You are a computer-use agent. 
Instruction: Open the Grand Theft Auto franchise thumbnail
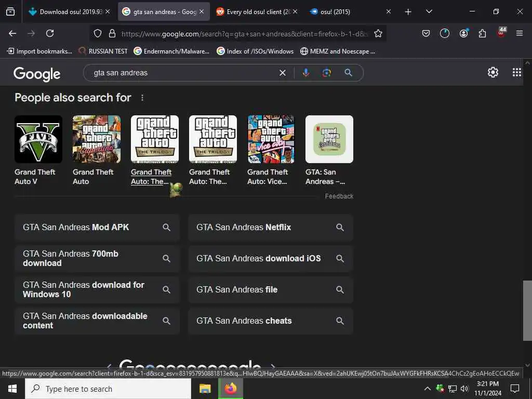click(x=96, y=139)
